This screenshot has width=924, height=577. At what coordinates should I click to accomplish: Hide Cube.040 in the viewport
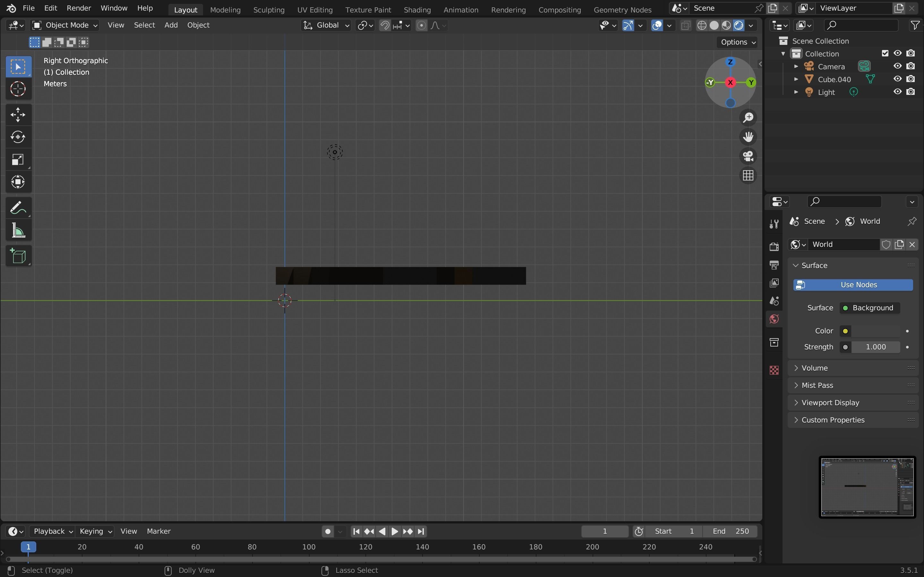point(897,79)
